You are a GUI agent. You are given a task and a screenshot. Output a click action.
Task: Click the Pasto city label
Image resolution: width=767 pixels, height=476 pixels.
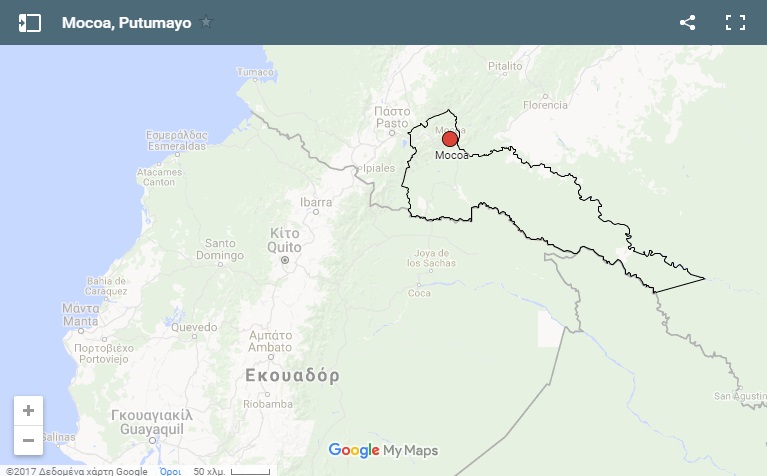[x=392, y=123]
